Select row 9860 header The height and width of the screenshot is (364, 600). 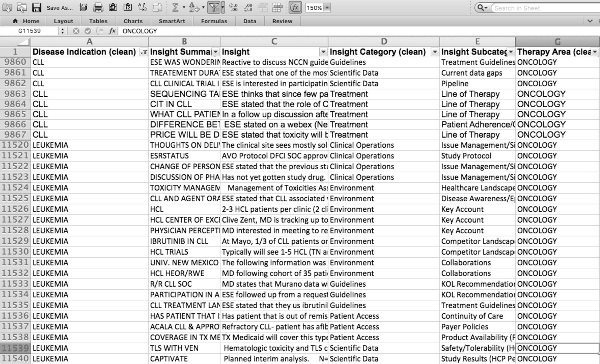point(15,62)
